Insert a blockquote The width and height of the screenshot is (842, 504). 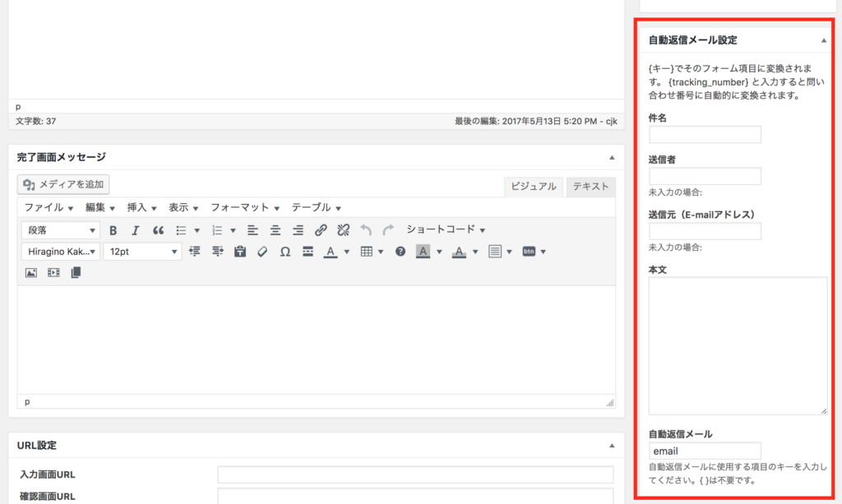[x=159, y=230]
